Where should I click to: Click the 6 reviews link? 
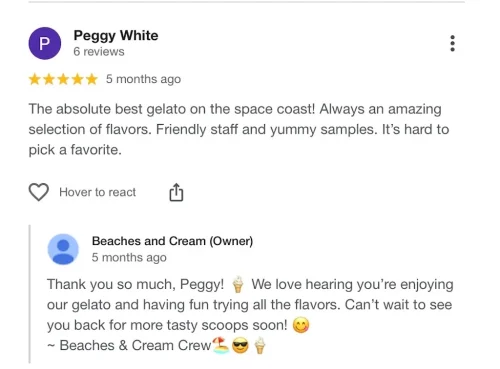99,52
